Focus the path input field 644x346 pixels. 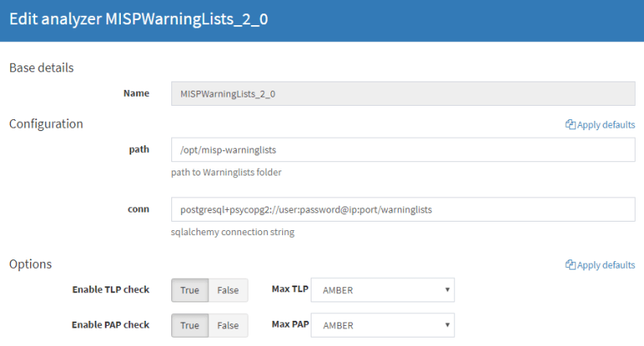coord(402,149)
